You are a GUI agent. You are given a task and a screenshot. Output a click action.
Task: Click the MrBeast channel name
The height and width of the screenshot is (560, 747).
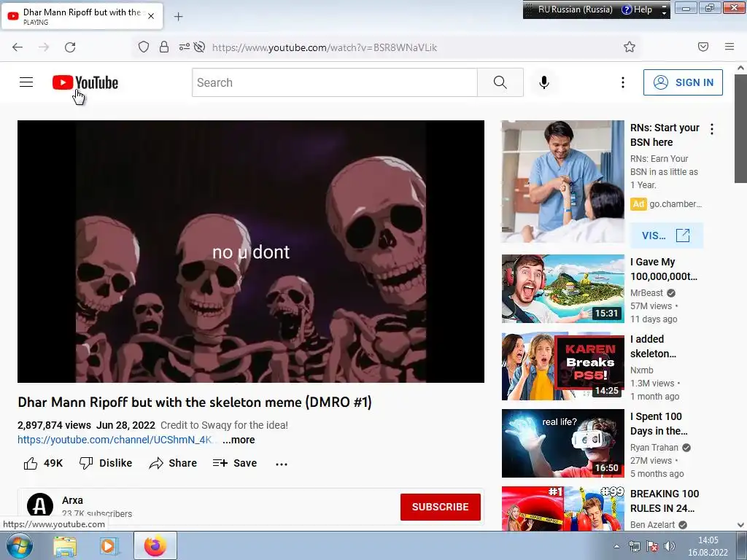(646, 293)
